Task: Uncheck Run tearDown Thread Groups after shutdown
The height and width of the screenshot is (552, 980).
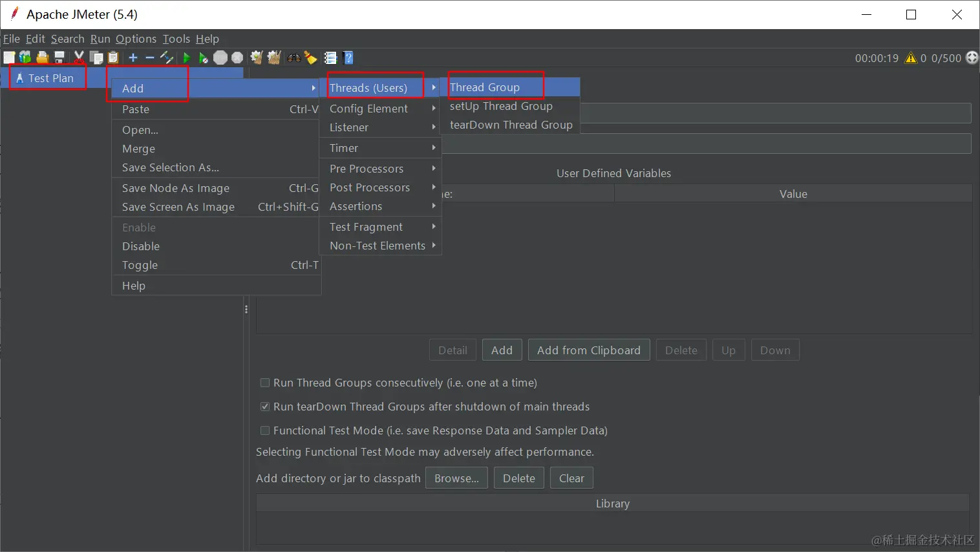Action: click(265, 407)
